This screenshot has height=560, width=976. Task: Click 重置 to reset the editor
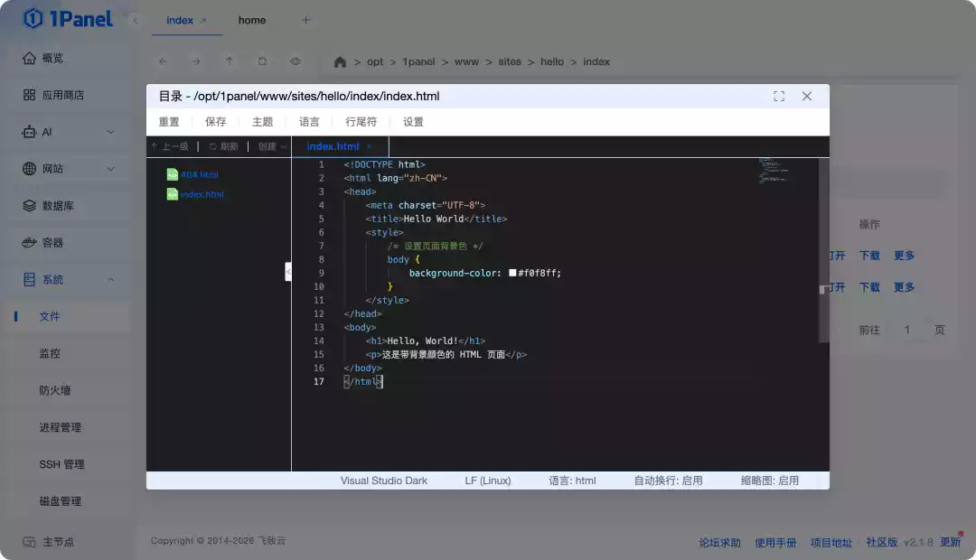pos(169,122)
